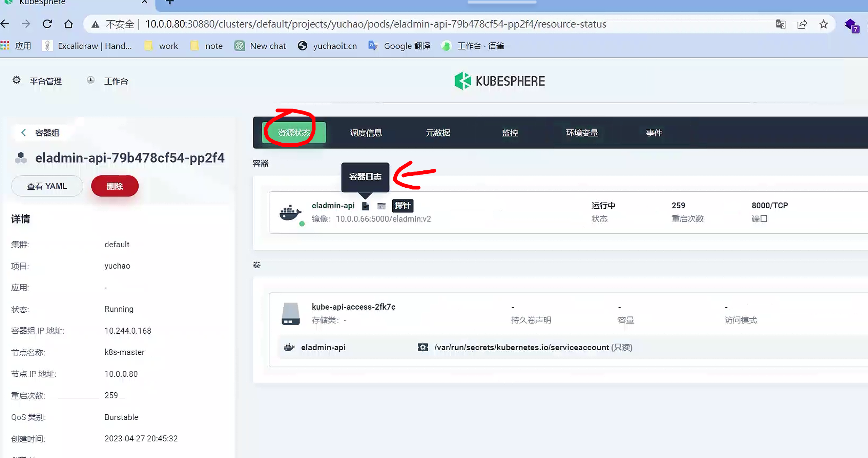Click the browser reload icon

click(47, 24)
